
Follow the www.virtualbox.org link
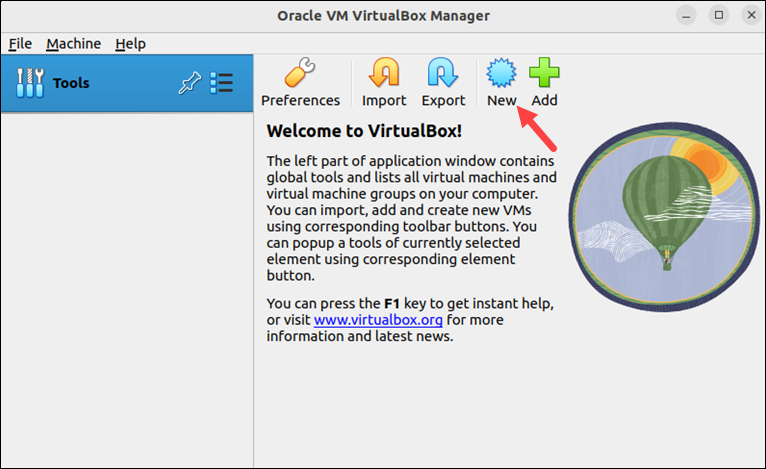(378, 320)
